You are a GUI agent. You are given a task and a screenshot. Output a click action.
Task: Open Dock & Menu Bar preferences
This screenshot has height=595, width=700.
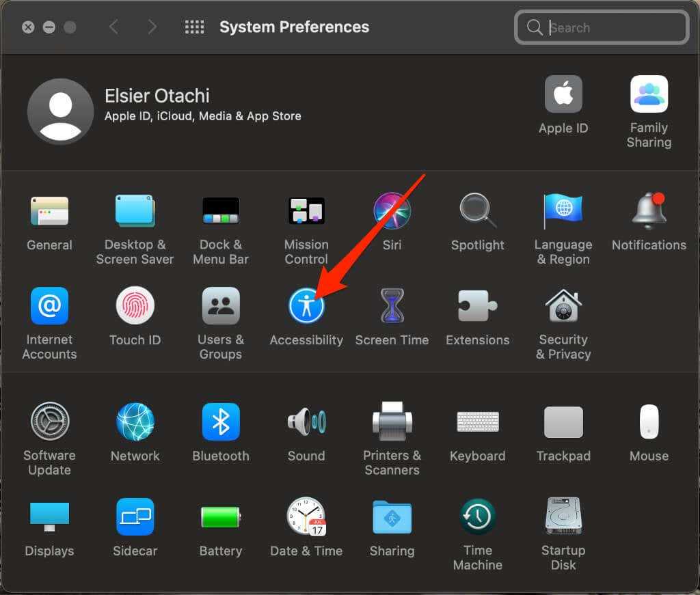pyautogui.click(x=220, y=211)
